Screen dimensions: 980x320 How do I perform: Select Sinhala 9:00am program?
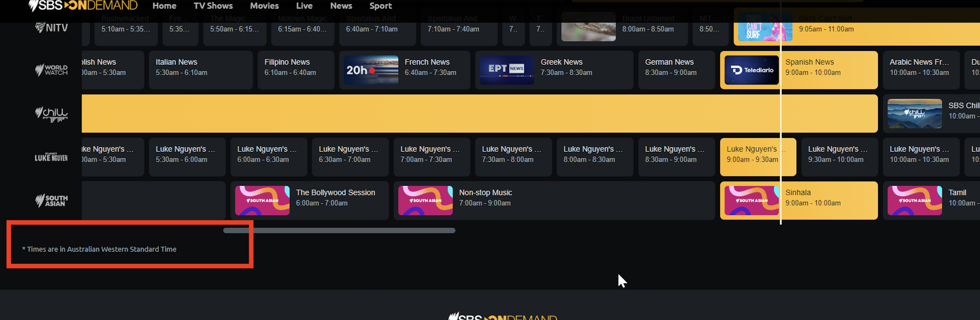[825, 198]
